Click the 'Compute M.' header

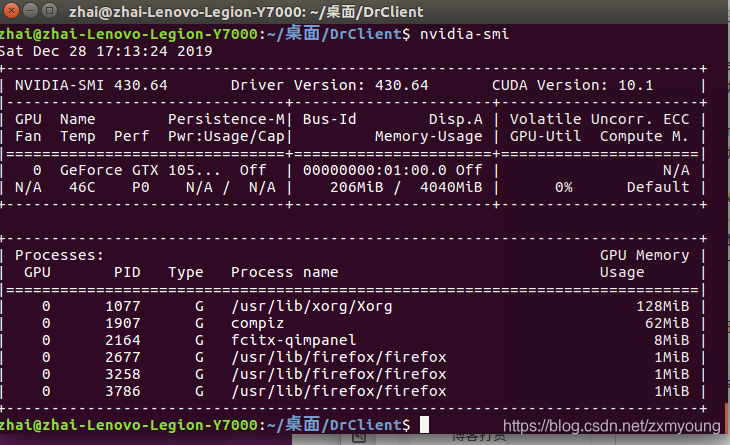(644, 136)
